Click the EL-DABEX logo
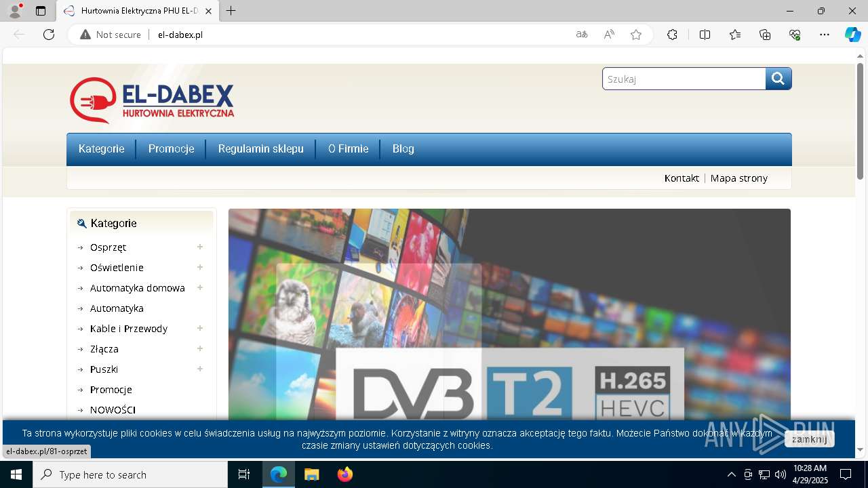This screenshot has height=488, width=868. tap(152, 100)
